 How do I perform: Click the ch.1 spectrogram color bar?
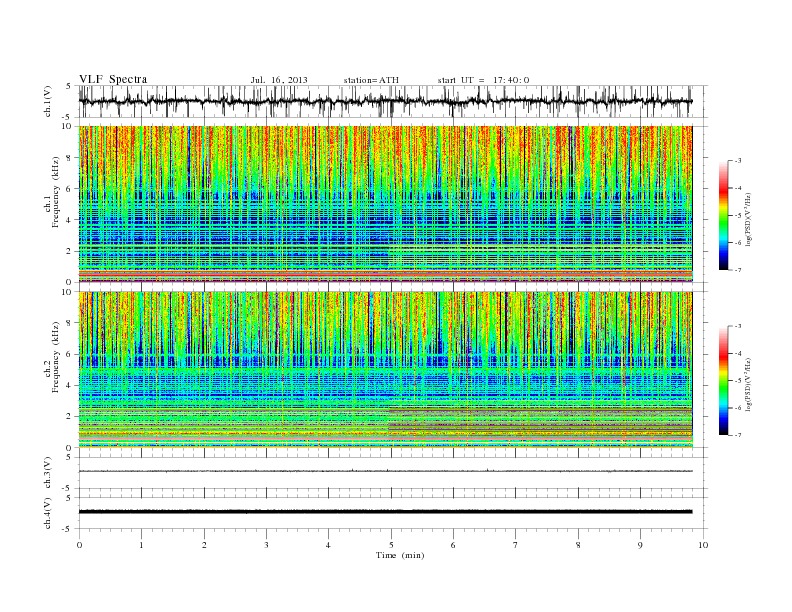(724, 216)
